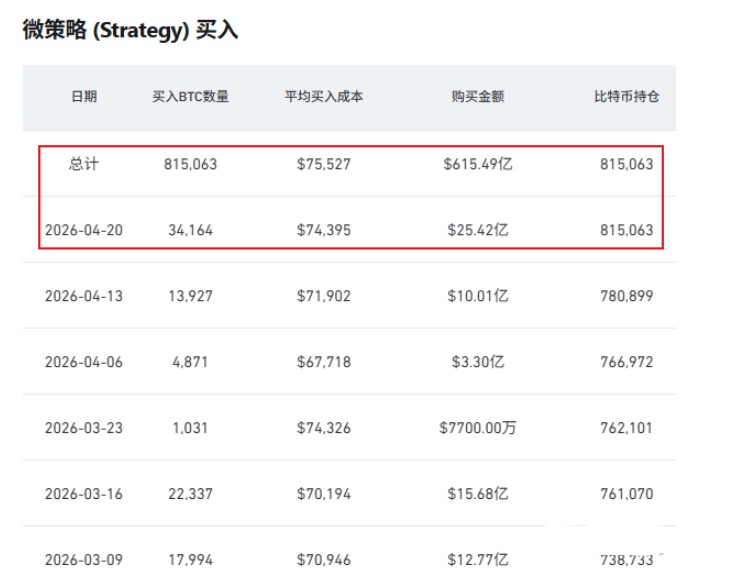
Task: Click the 总计 row label
Action: (84, 164)
